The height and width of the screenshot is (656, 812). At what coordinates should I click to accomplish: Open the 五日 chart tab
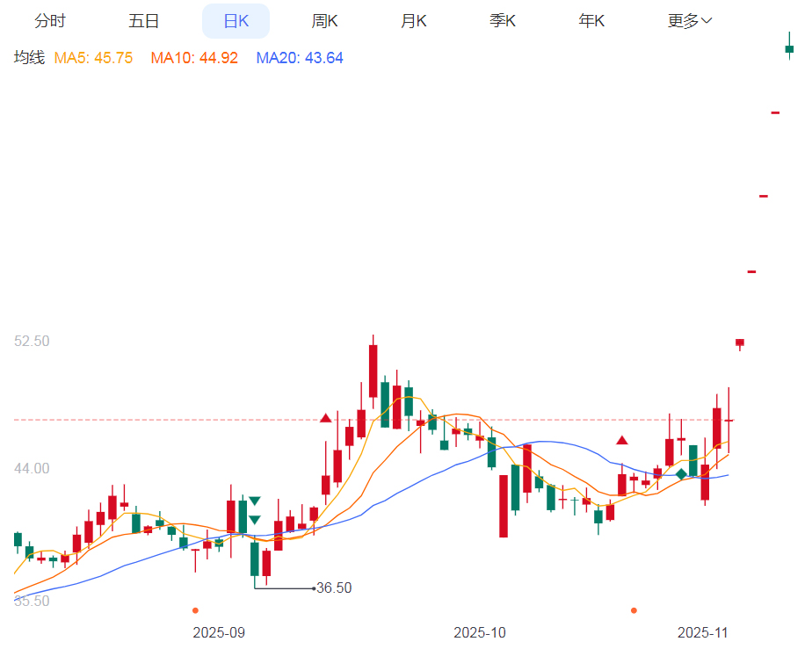pyautogui.click(x=143, y=21)
